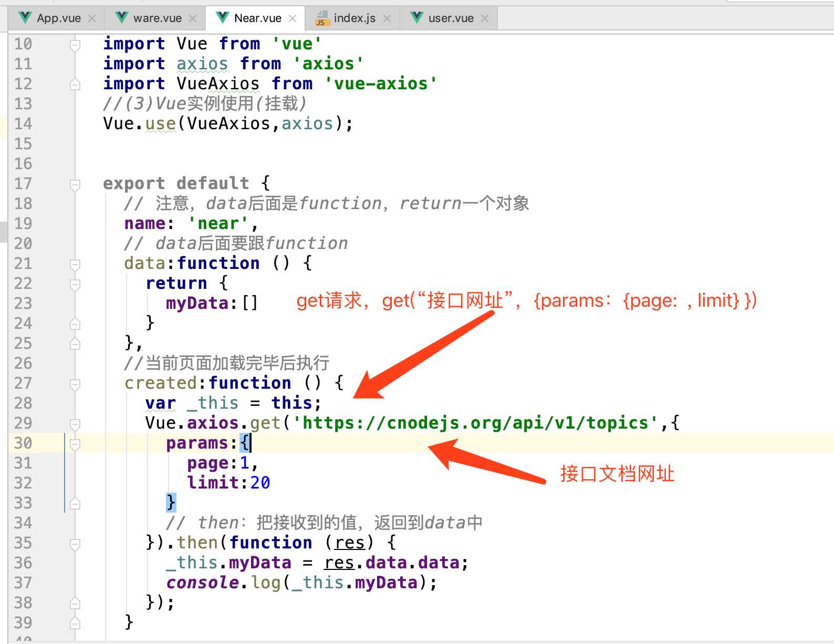The height and width of the screenshot is (644, 834).
Task: Close the App.vue tab
Action: [x=92, y=18]
